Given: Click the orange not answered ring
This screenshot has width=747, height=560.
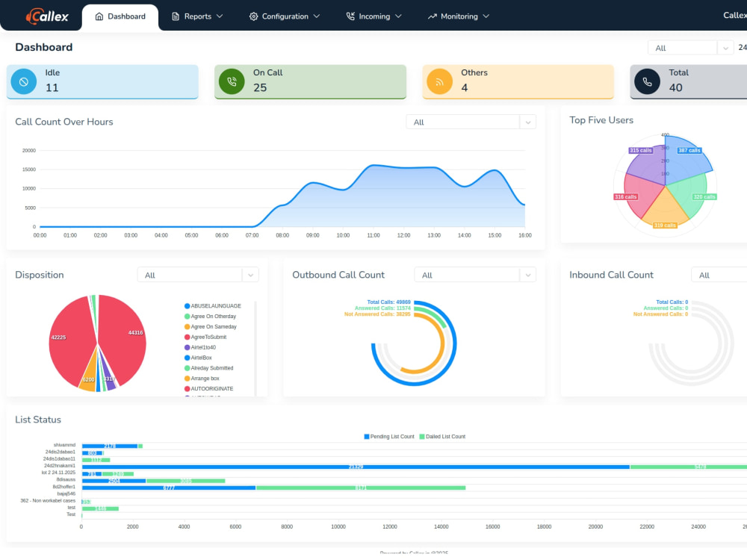Looking at the screenshot, I should click(x=441, y=343).
